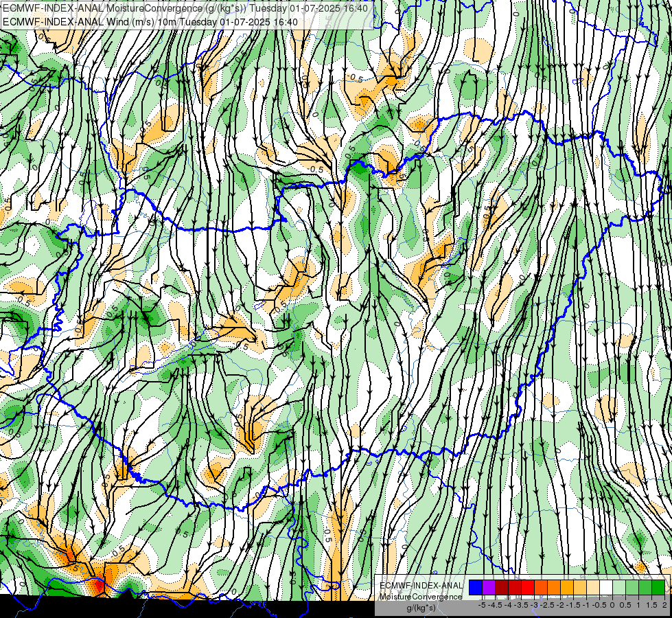Click the palest green swatch right of white
Screen dimensions: 672x618
619,587
